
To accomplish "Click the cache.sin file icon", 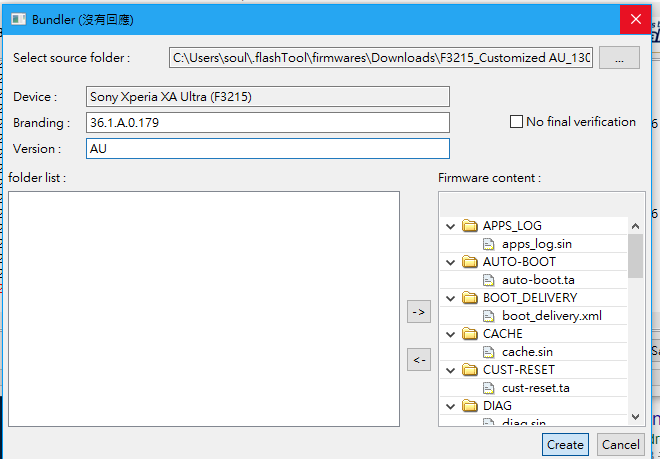I will pos(488,352).
